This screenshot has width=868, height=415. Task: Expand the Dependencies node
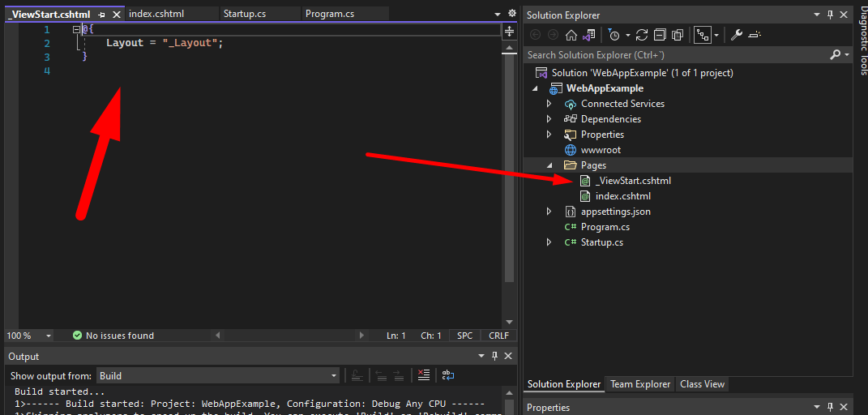pos(549,119)
